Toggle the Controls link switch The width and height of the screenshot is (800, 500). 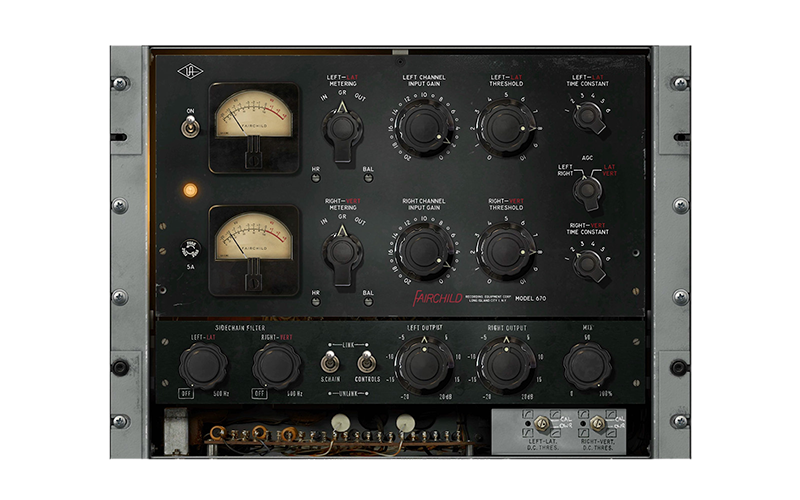[x=366, y=362]
